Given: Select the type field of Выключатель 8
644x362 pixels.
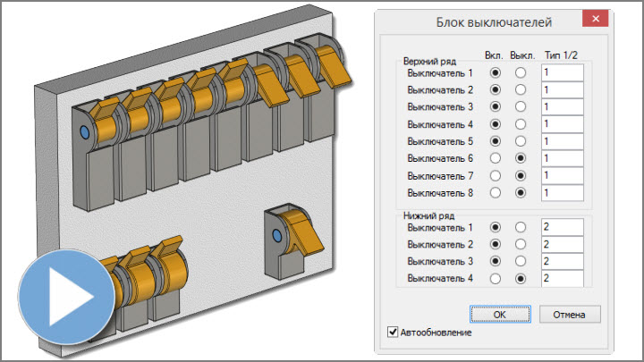Looking at the screenshot, I should pyautogui.click(x=562, y=192).
